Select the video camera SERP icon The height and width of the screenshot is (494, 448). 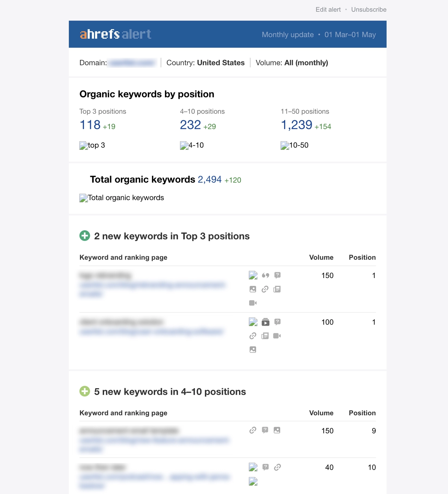pyautogui.click(x=253, y=303)
